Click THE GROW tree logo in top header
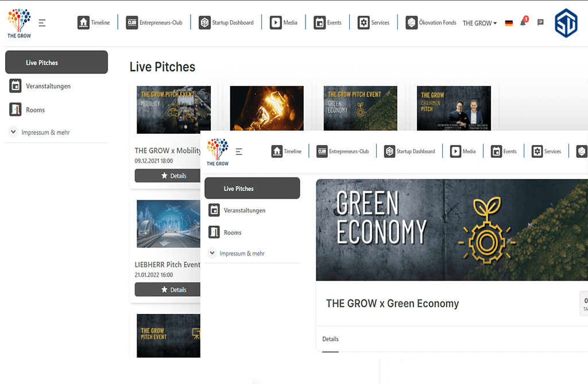Image resolution: width=588 pixels, height=384 pixels. [19, 24]
